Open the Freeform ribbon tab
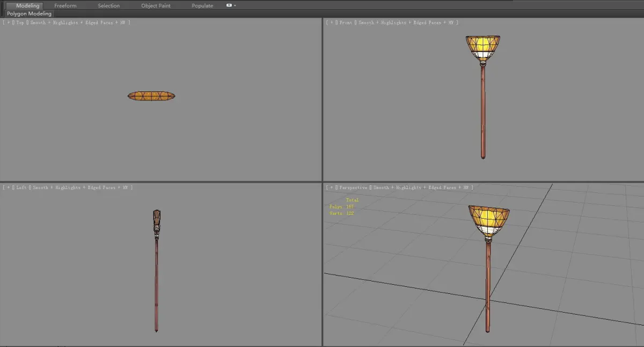The width and height of the screenshot is (644, 347). (65, 5)
